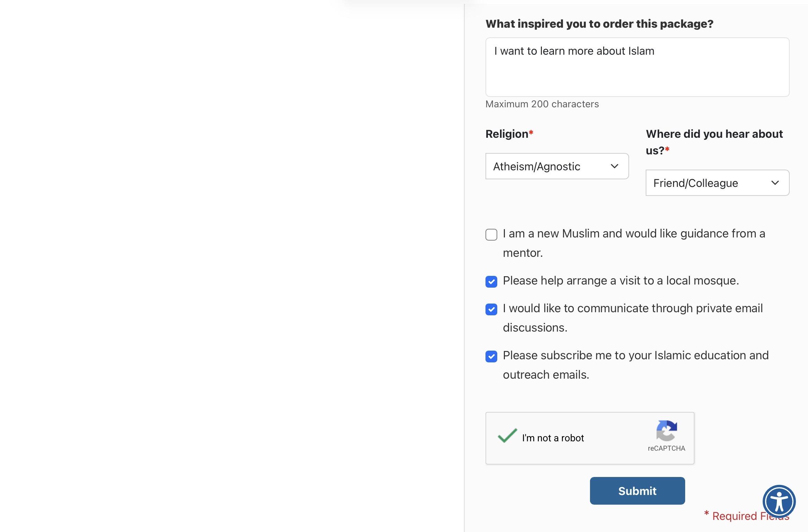Check the new Muslim mentor guidance box
This screenshot has width=808, height=532.
(491, 234)
